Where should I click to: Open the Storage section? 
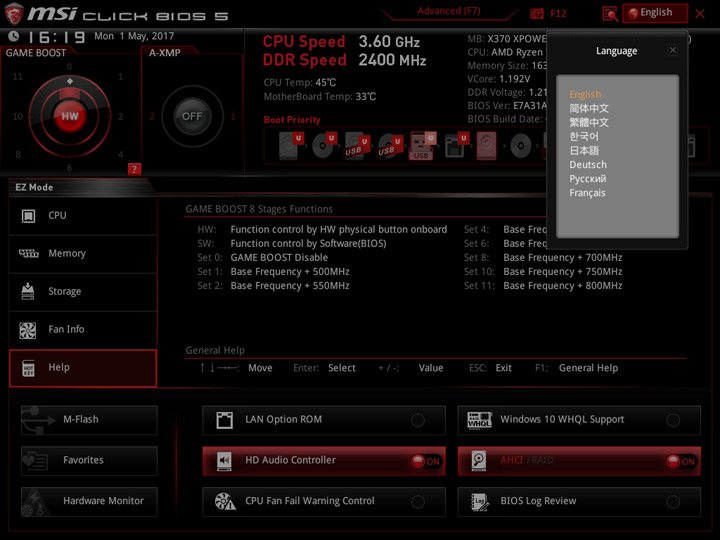pyautogui.click(x=83, y=292)
